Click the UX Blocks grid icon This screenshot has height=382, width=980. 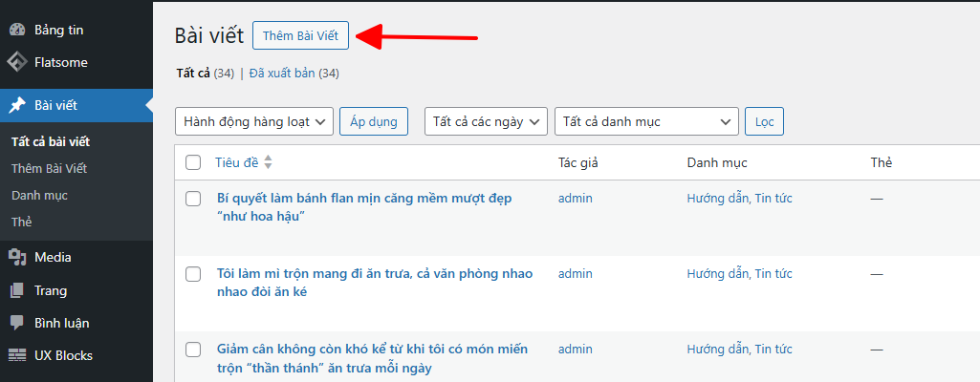click(x=17, y=355)
